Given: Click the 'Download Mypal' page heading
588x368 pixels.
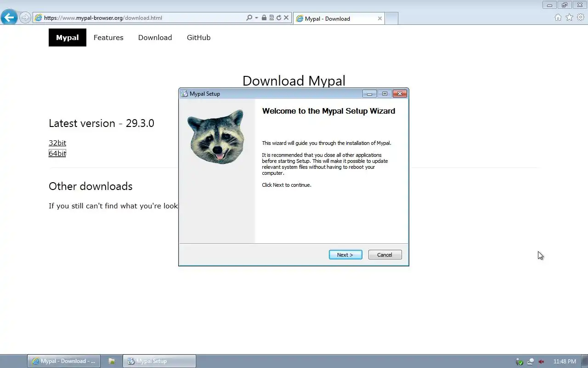Looking at the screenshot, I should coord(294,81).
